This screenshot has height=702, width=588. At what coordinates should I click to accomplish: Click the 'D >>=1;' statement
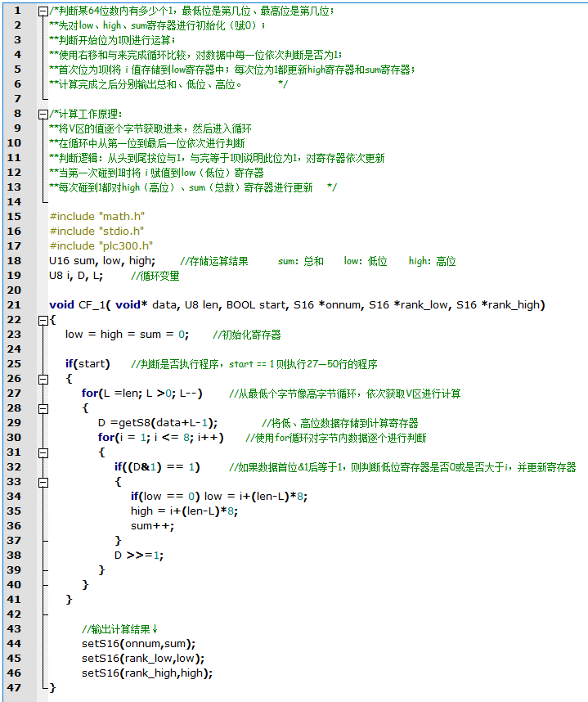(x=139, y=556)
